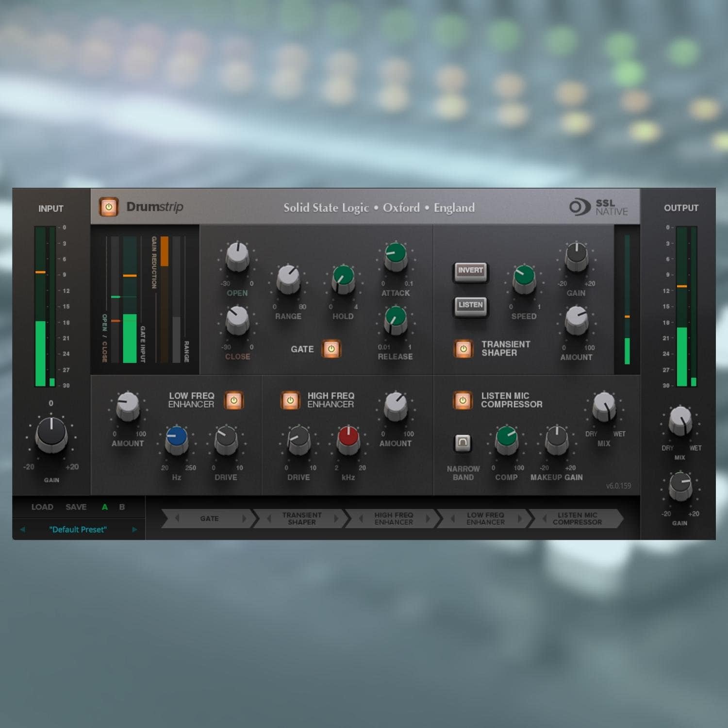Viewport: 728px width, 728px height.
Task: Move Listen Mic Compressor block left in order
Action: 544,518
